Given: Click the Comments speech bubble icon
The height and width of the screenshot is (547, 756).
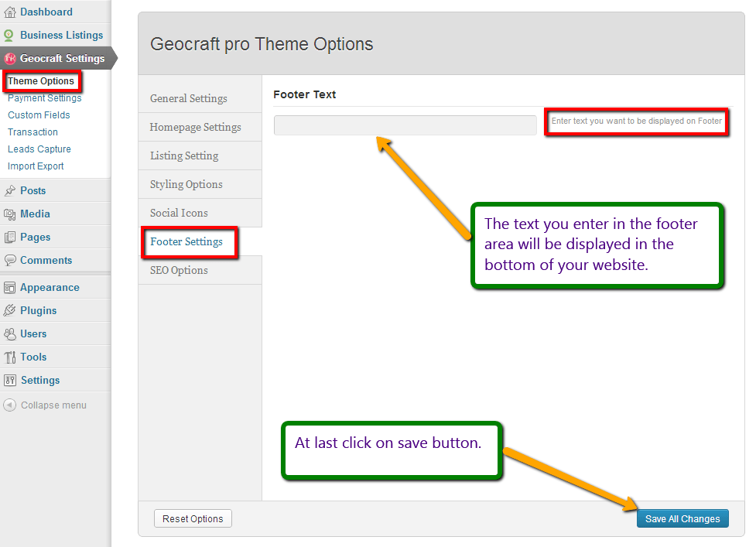Looking at the screenshot, I should (9, 260).
